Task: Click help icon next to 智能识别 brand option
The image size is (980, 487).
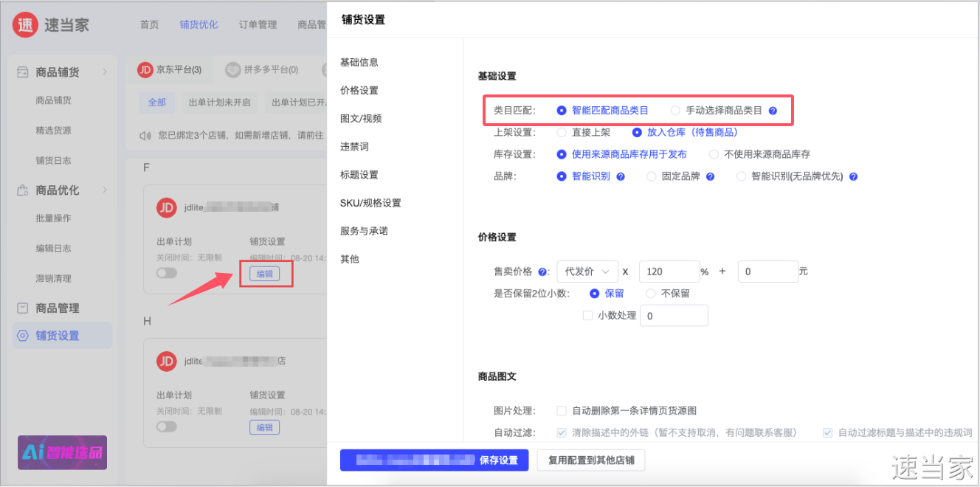Action: click(621, 176)
